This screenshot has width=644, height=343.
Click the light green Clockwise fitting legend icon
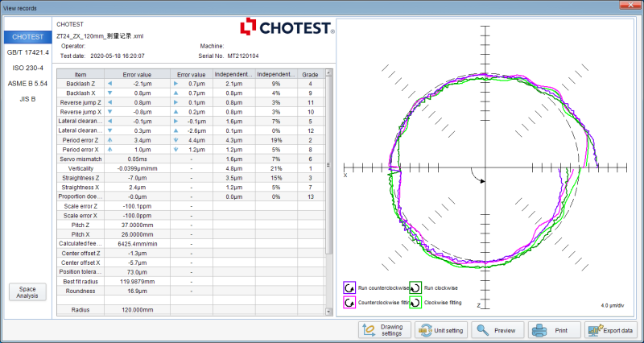click(x=415, y=303)
